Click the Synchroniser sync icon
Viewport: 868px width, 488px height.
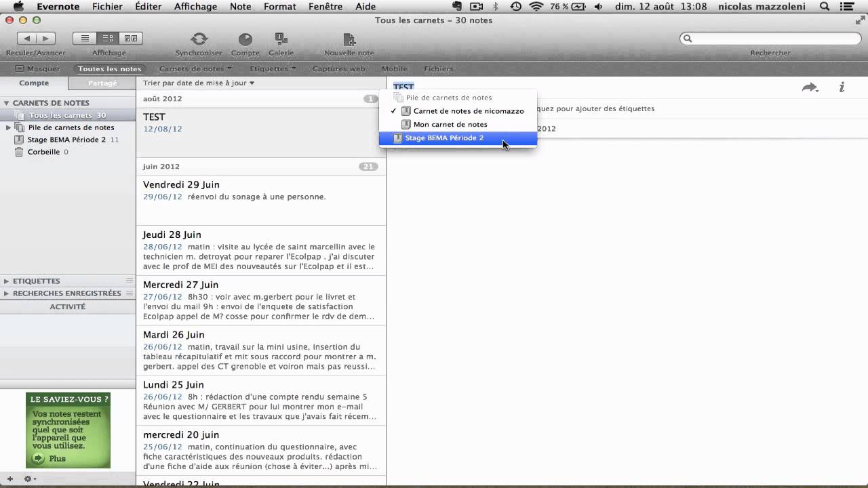[199, 39]
